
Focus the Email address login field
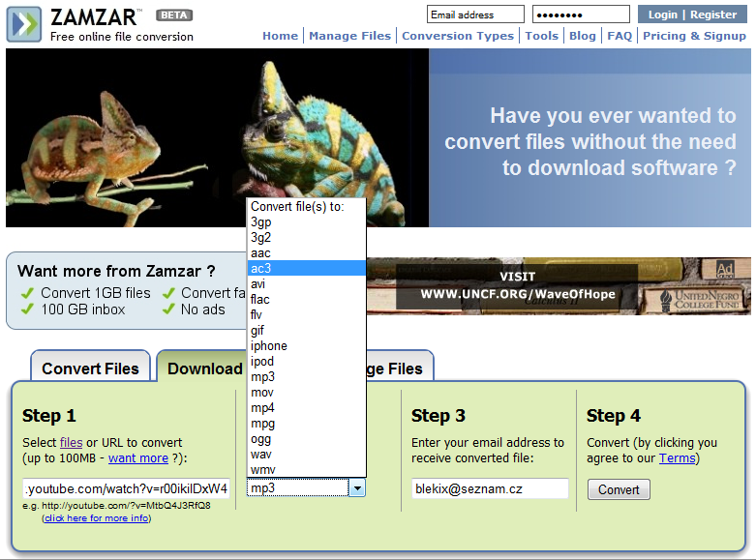(x=475, y=15)
